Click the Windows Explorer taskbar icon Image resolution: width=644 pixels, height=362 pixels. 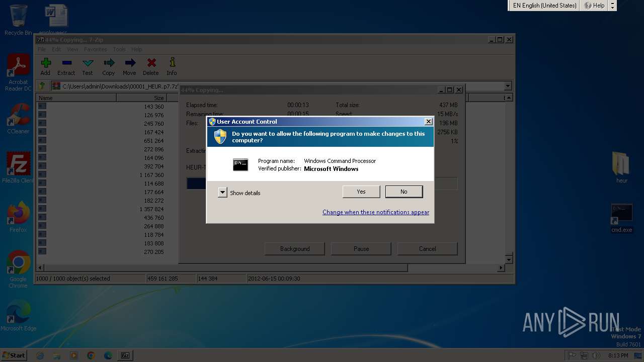(57, 355)
